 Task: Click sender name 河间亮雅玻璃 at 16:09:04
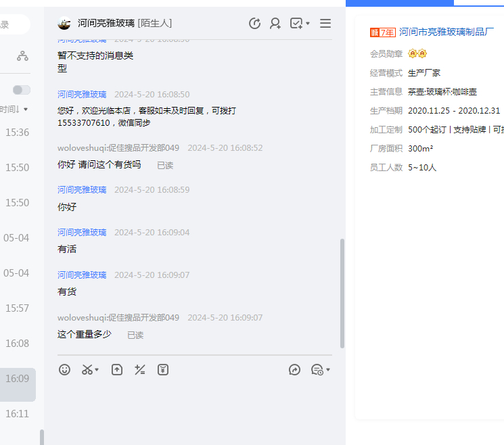[82, 233]
